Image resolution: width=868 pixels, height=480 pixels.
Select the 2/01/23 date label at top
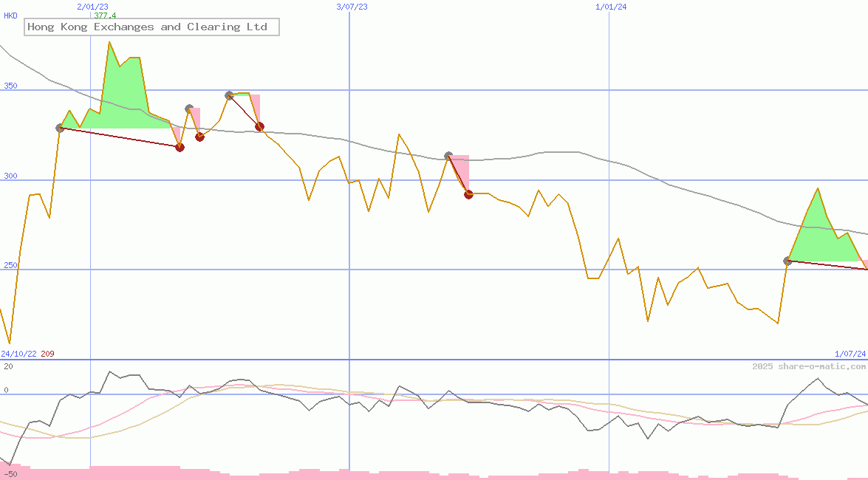click(x=92, y=7)
